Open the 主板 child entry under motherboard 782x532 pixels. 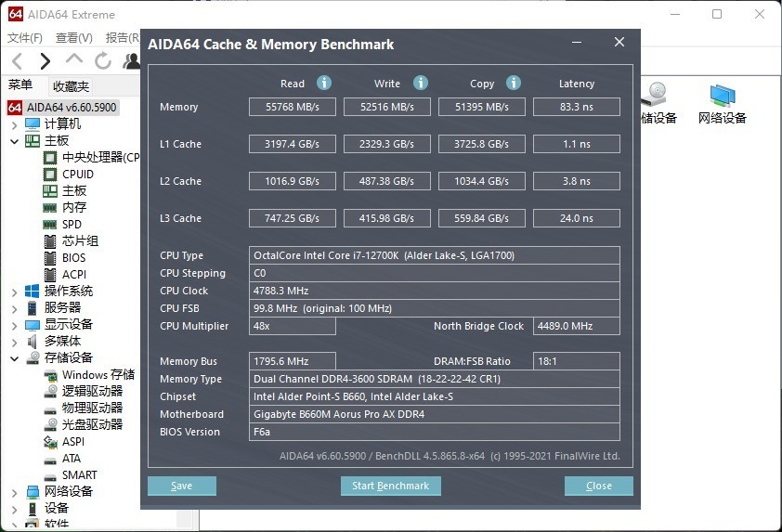tap(74, 191)
